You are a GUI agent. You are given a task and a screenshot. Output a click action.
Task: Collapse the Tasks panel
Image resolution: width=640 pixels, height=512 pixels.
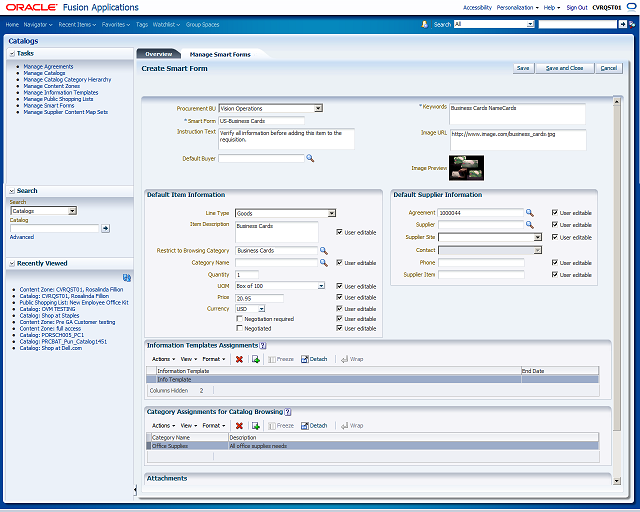pos(12,54)
